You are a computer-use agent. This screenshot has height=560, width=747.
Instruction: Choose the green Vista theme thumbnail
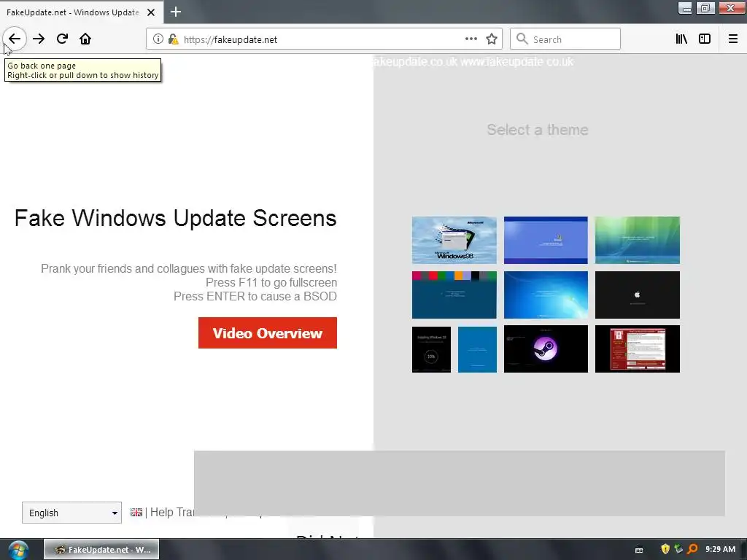pyautogui.click(x=638, y=240)
